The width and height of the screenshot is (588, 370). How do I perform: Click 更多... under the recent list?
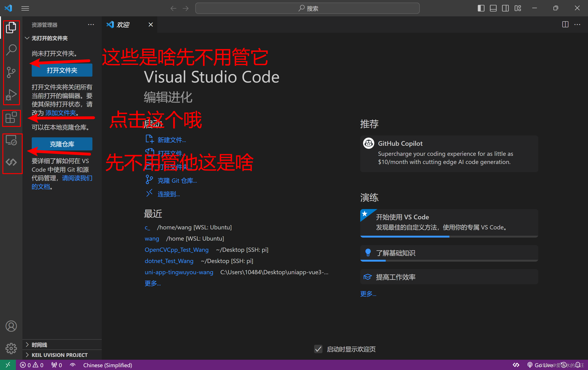pyautogui.click(x=153, y=284)
